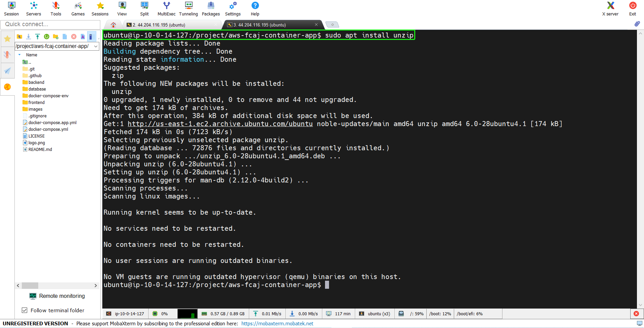Open the docker-compose-env folder
Viewport: 644px width, 328px height.
(45, 96)
